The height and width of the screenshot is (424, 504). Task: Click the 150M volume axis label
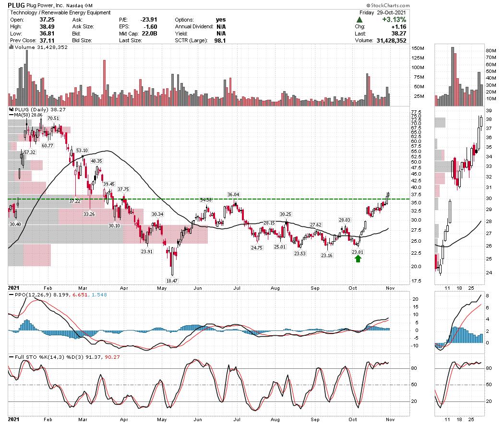(418, 48)
